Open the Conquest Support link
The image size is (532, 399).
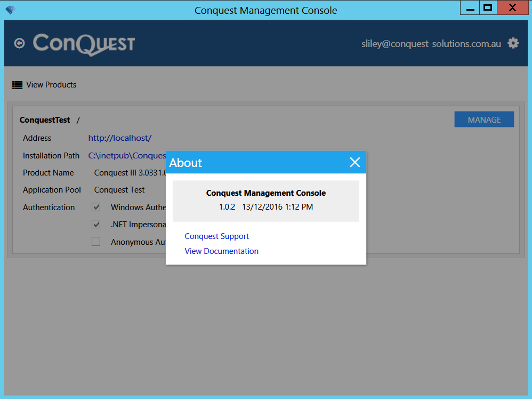click(216, 236)
